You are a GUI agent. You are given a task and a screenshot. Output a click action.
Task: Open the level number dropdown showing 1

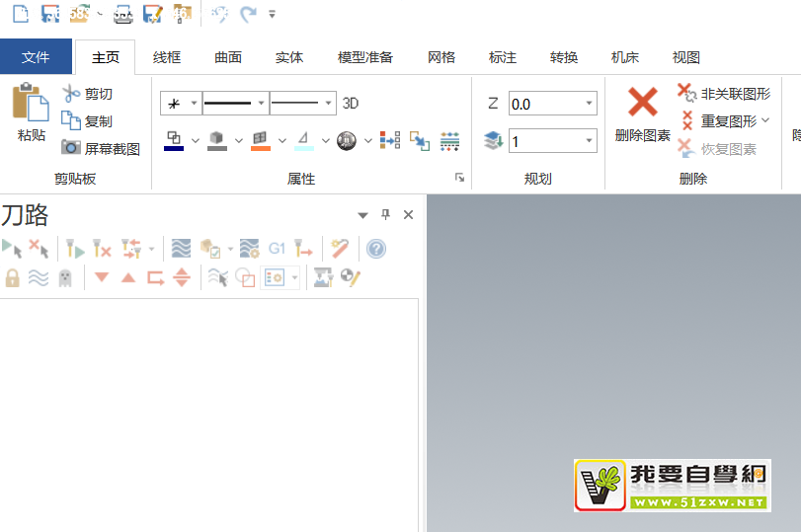(x=590, y=141)
